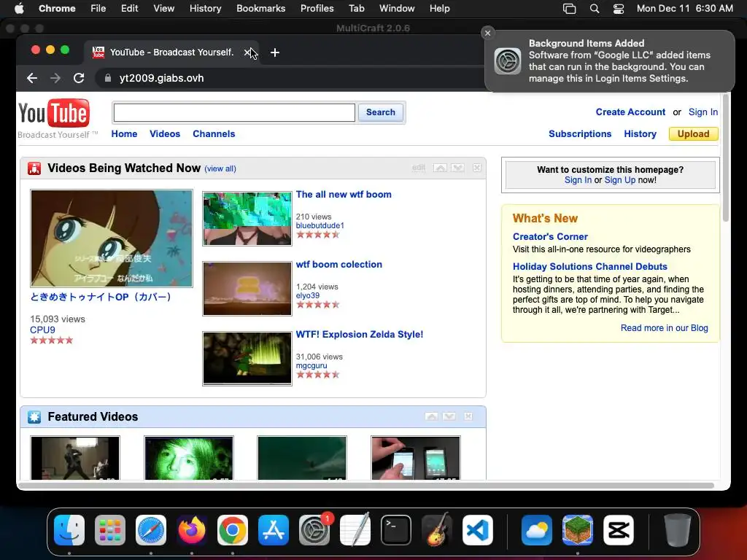Open CapCut from the Dock
The width and height of the screenshot is (747, 560).
pyautogui.click(x=619, y=530)
